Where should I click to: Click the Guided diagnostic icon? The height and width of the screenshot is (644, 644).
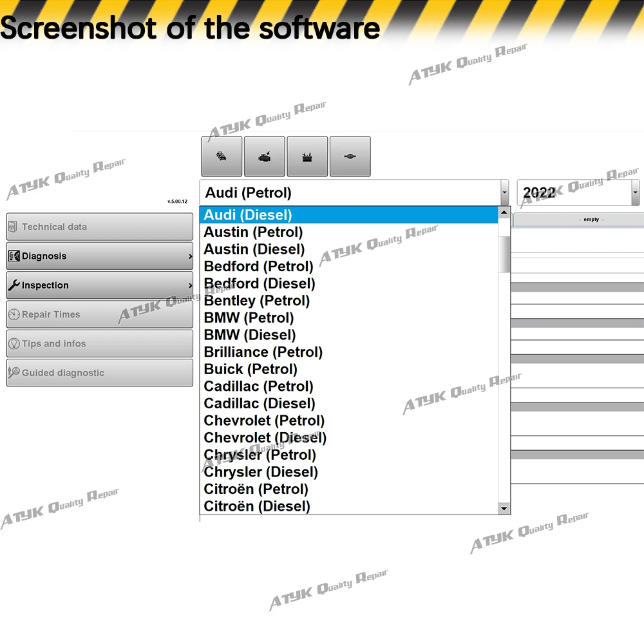click(14, 372)
